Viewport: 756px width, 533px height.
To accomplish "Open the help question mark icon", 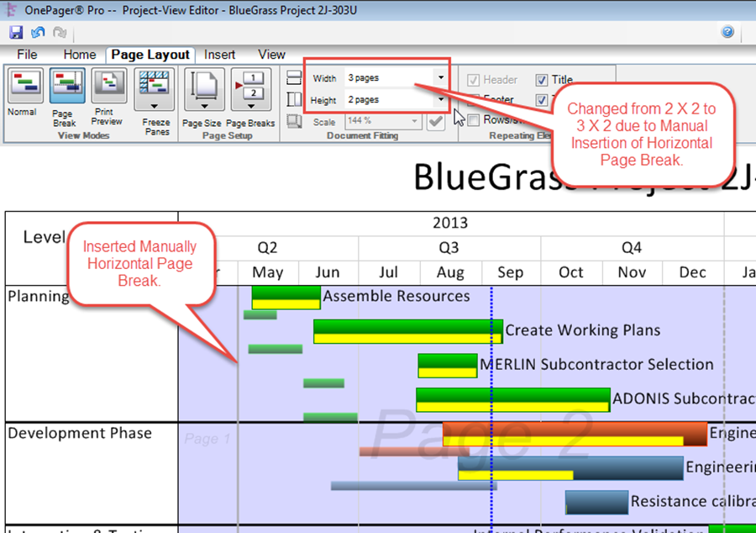I will coord(727,32).
